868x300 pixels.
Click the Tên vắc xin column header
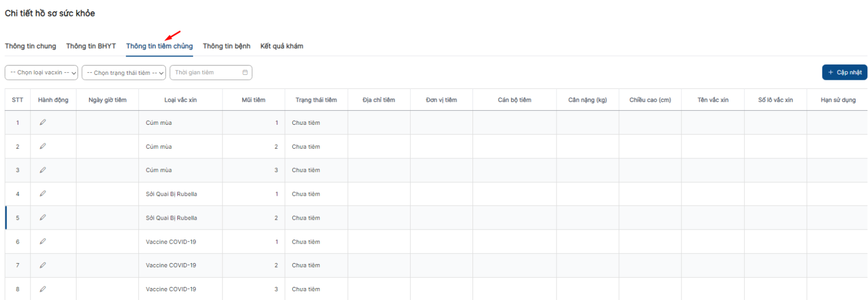(713, 100)
